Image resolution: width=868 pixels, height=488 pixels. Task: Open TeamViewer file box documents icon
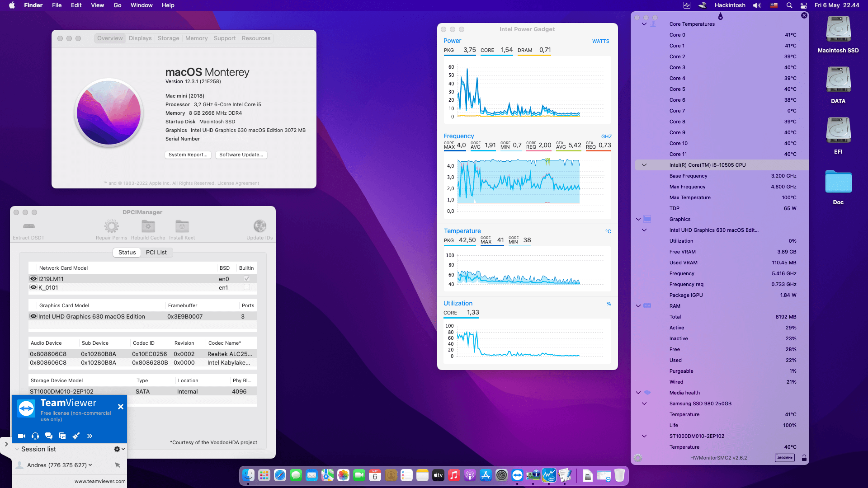pyautogui.click(x=62, y=436)
